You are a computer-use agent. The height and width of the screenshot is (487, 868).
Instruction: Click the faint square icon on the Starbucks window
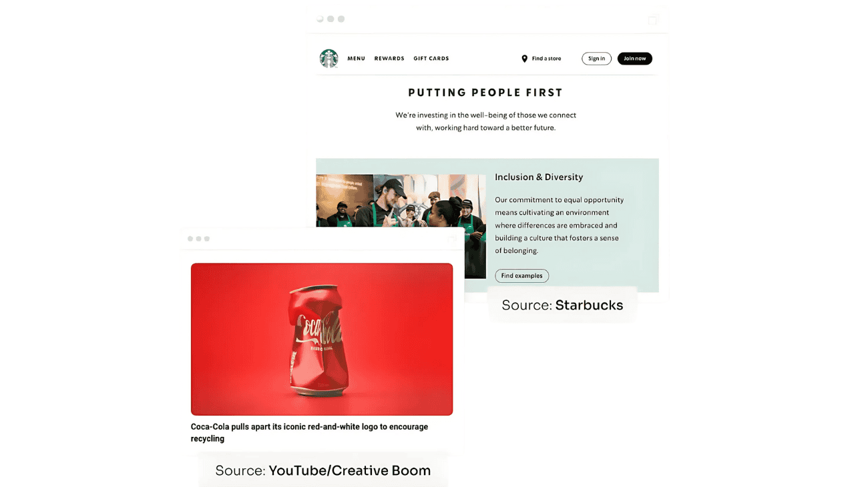[x=653, y=19]
